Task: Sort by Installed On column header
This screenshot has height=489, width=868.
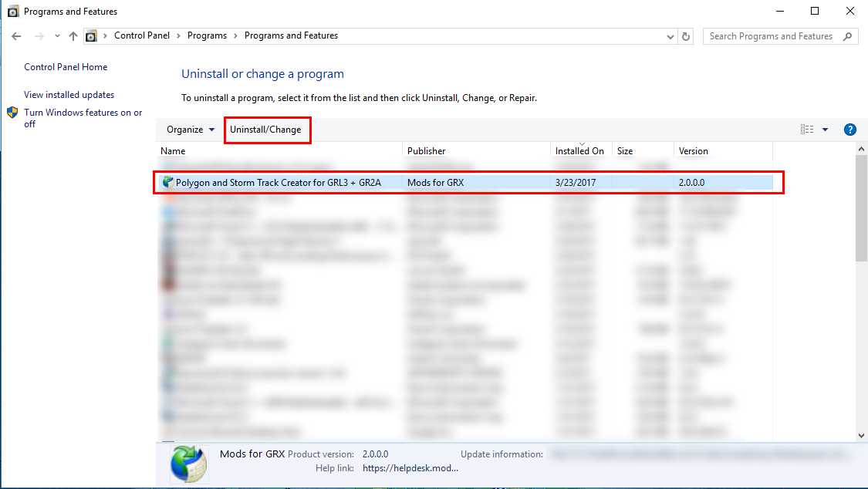Action: click(x=581, y=151)
